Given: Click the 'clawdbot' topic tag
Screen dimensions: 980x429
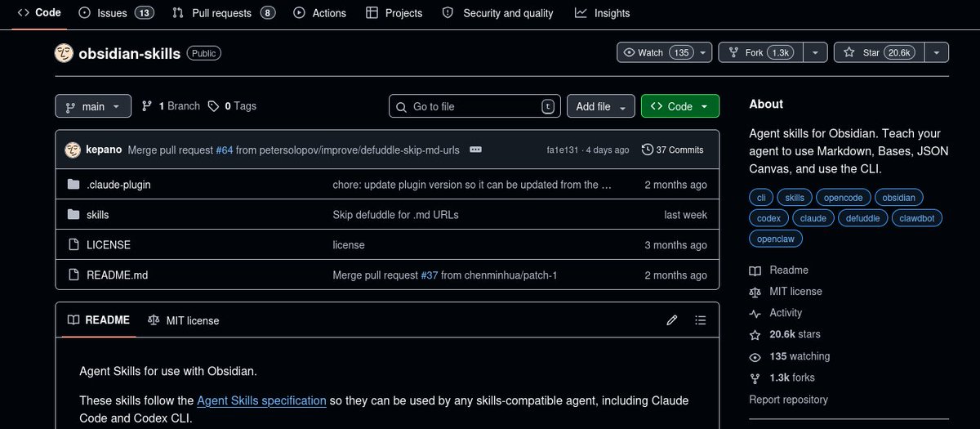Looking at the screenshot, I should pyautogui.click(x=919, y=218).
